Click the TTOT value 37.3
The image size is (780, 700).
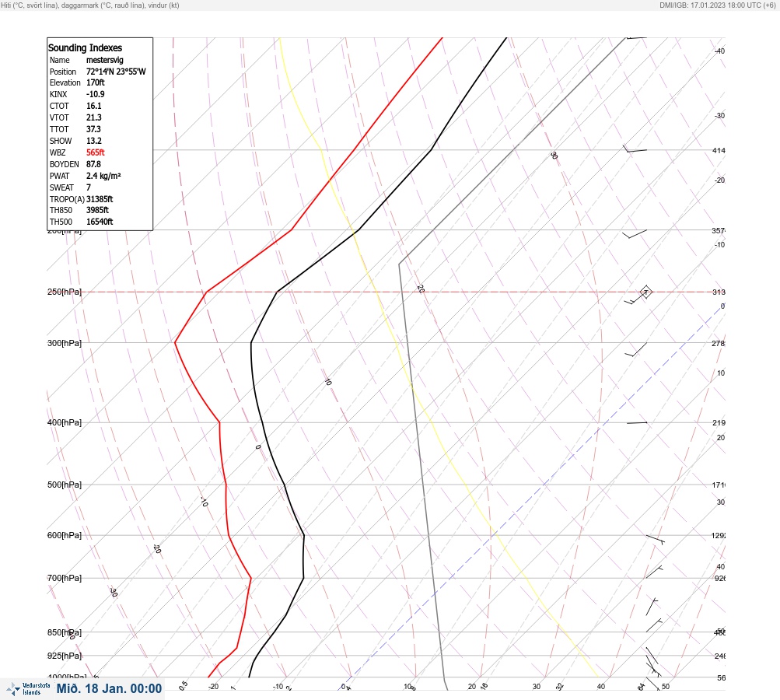[93, 129]
